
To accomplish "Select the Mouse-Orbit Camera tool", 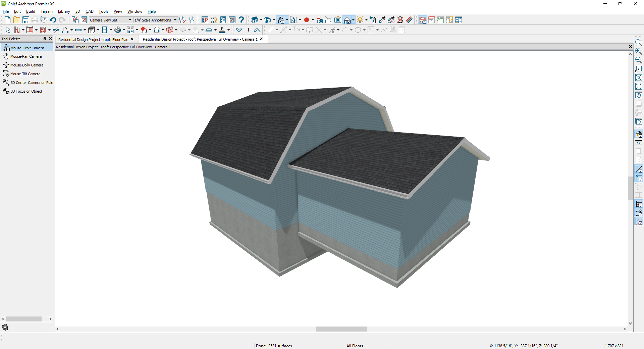I will coord(27,48).
